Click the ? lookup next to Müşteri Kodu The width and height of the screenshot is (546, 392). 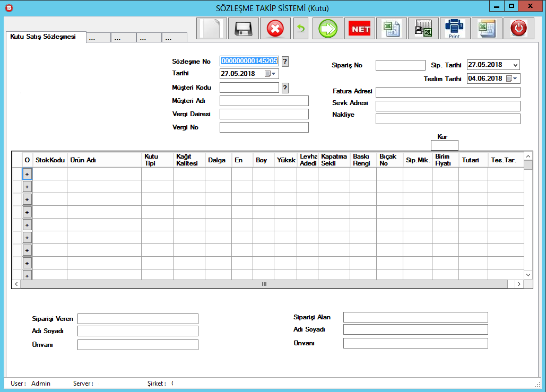pos(285,88)
